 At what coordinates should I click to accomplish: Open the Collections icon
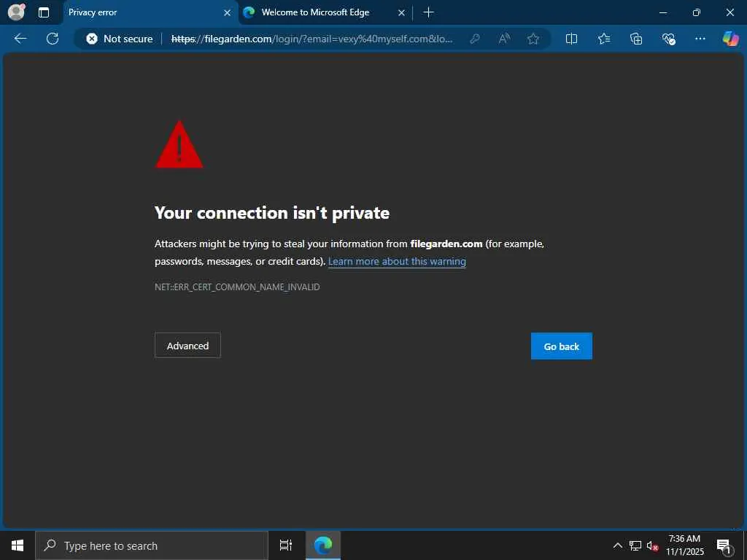636,39
